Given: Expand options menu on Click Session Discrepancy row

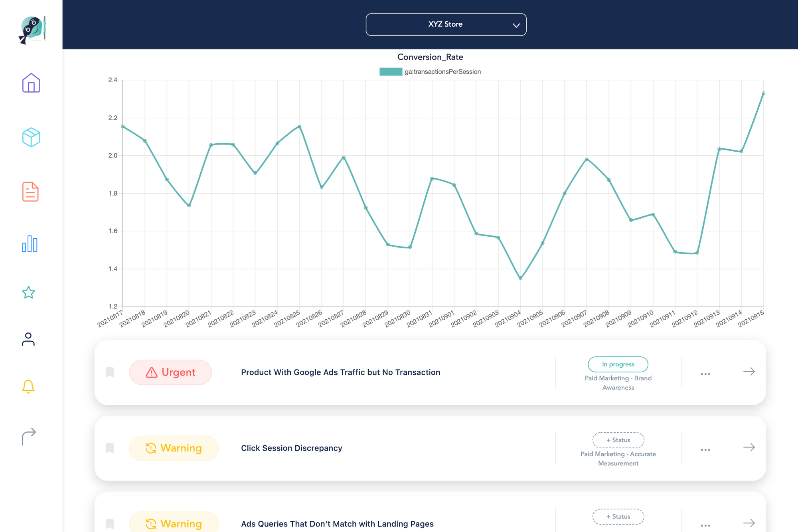Looking at the screenshot, I should (x=705, y=449).
